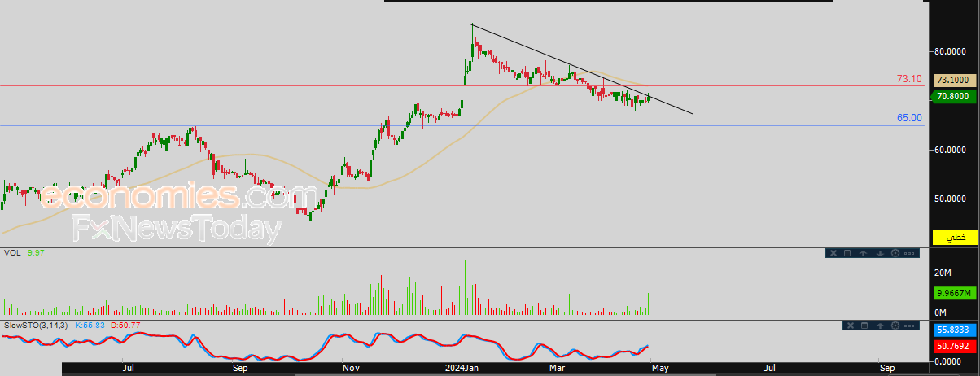Open settings gear of volume panel

(x=895, y=253)
